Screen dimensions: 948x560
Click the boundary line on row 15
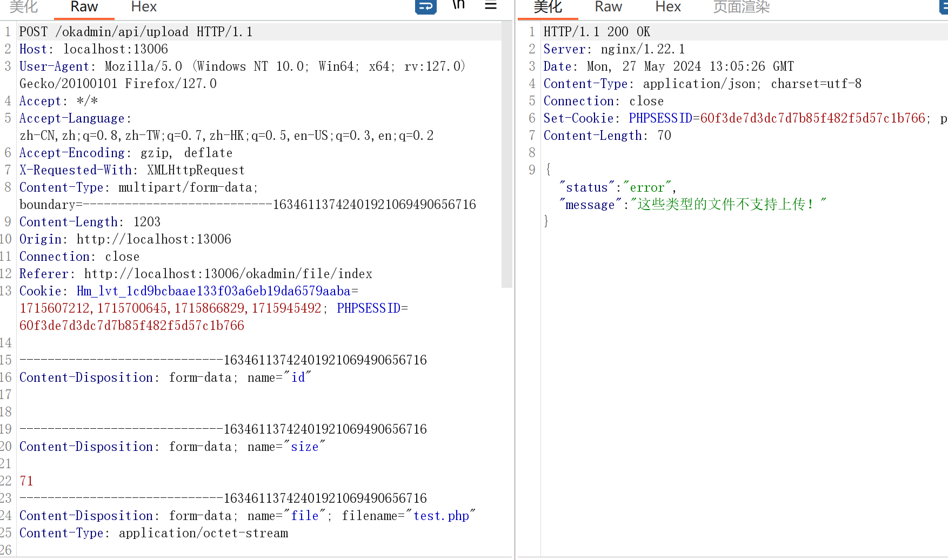pyautogui.click(x=223, y=360)
